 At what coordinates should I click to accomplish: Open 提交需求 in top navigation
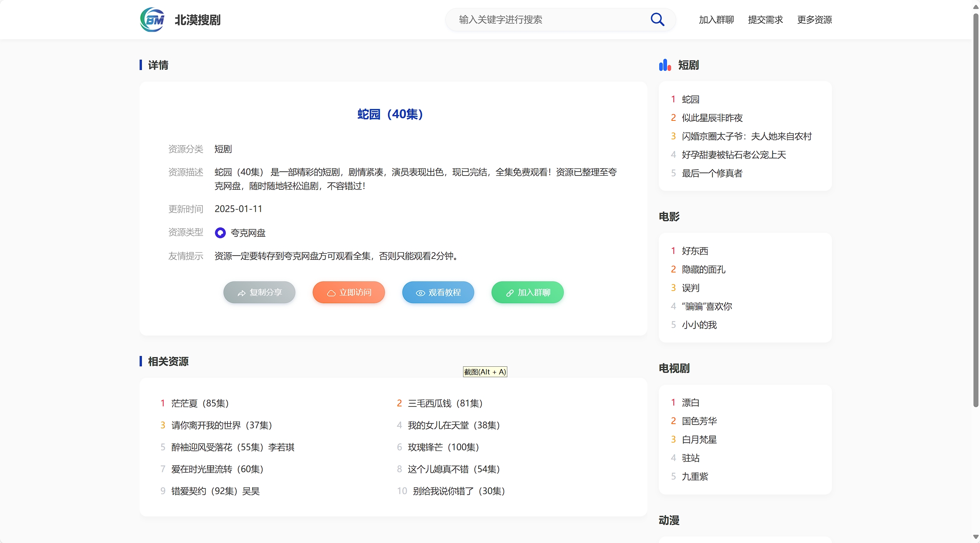coord(765,20)
